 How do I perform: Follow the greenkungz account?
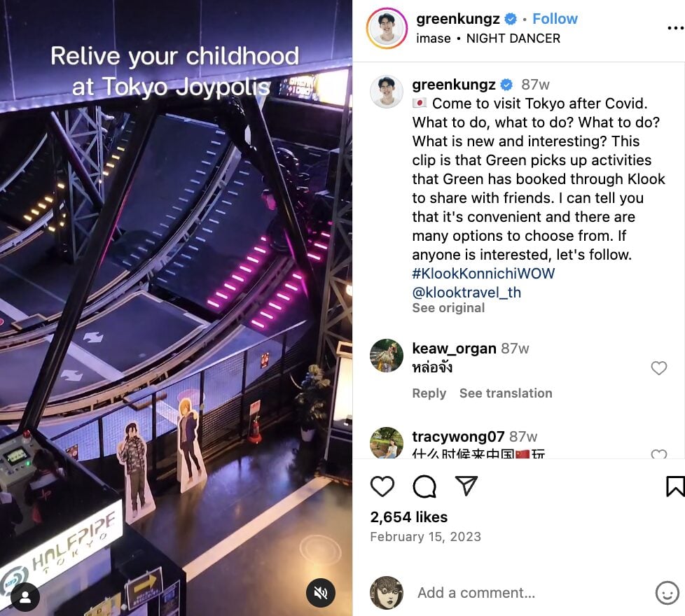[x=555, y=19]
